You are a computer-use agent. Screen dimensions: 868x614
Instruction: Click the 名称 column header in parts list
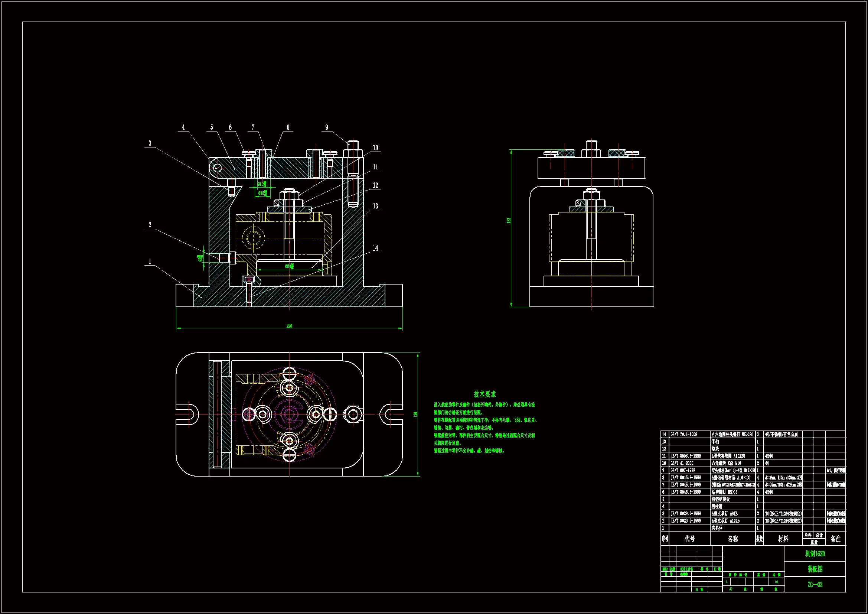[732, 539]
